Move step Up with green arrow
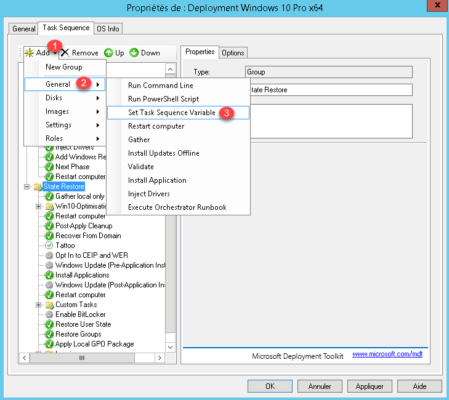449x400 pixels. pyautogui.click(x=114, y=53)
